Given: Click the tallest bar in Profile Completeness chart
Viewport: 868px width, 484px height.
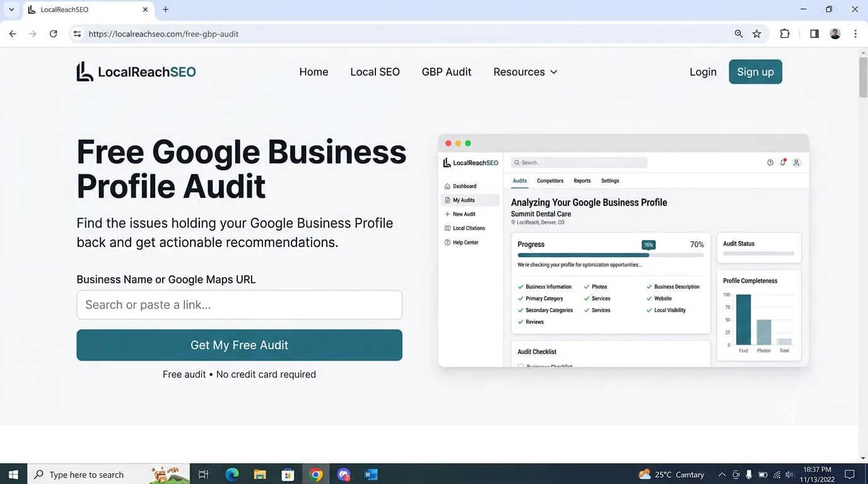Looking at the screenshot, I should click(x=744, y=320).
